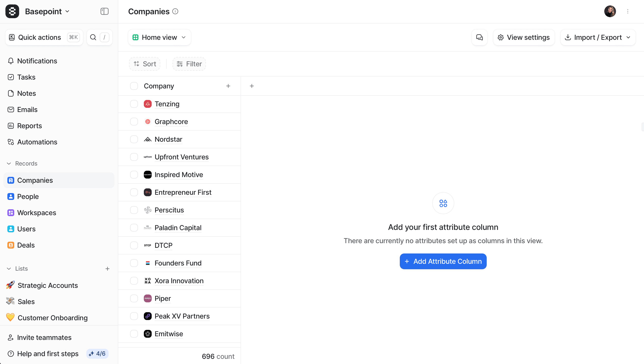Screen dimensions: 644x364
Task: Open the three-dot menu at top right
Action: tap(628, 12)
